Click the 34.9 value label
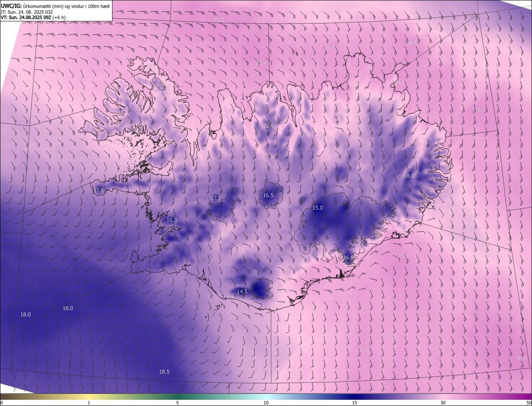This screenshot has width=532, height=406. coord(399,83)
